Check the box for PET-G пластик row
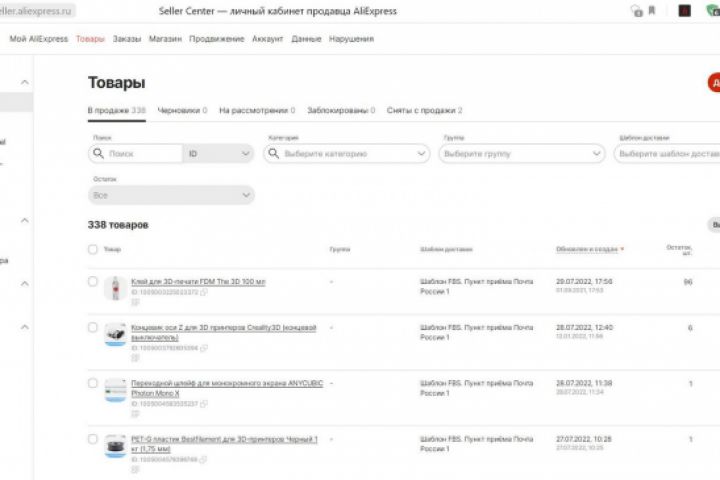This screenshot has width=720, height=480. (93, 439)
